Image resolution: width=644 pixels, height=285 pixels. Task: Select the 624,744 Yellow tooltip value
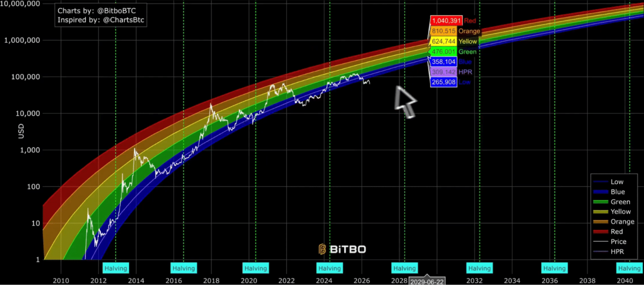444,42
